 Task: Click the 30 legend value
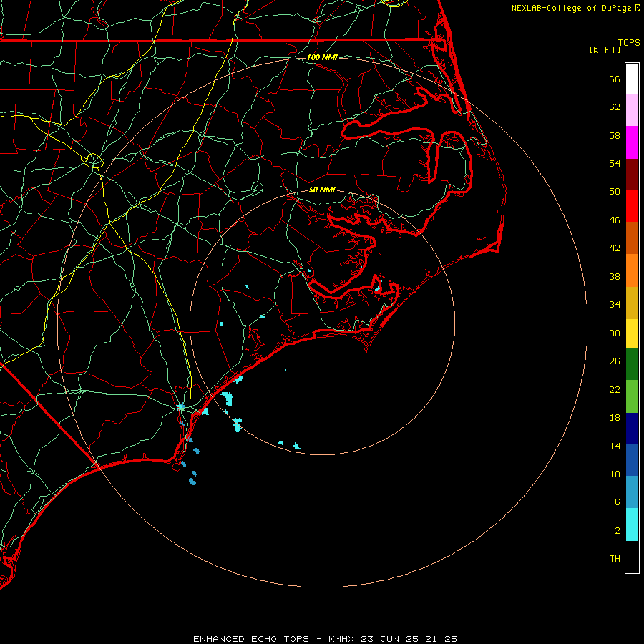pos(615,333)
